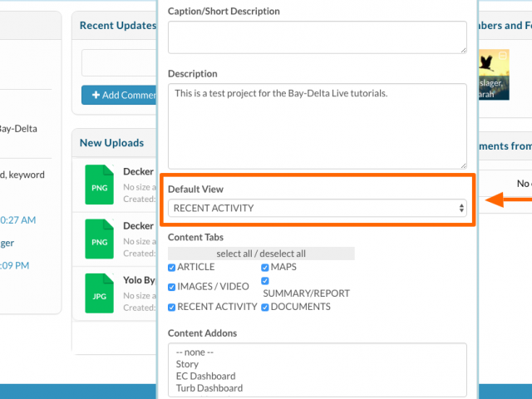This screenshot has width=532, height=399.
Task: Uncheck the ARTICLE content tab checkbox
Action: [172, 268]
